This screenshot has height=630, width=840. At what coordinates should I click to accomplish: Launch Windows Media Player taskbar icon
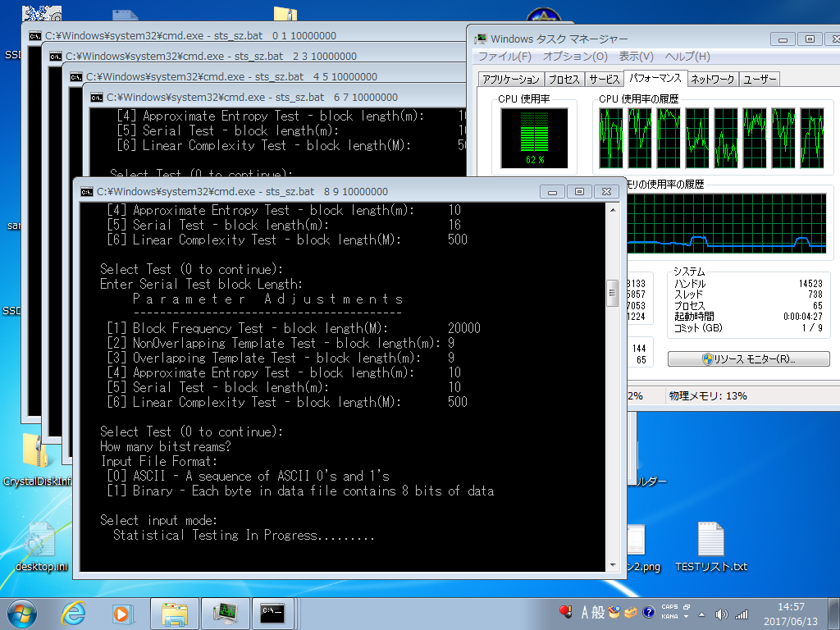tap(122, 613)
